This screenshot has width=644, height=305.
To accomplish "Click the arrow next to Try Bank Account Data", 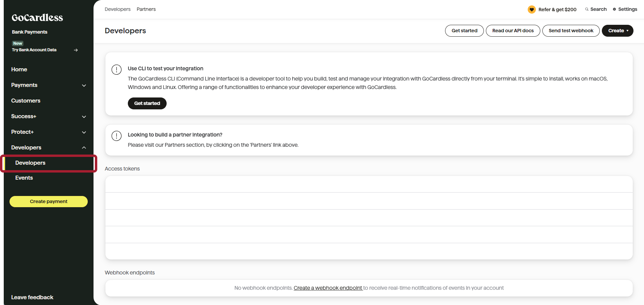I will point(76,50).
